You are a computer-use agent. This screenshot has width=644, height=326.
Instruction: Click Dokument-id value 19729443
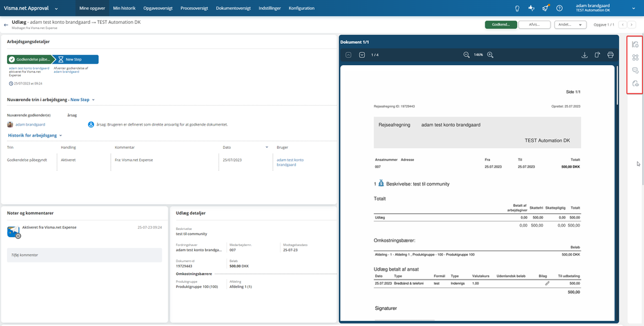click(x=184, y=266)
